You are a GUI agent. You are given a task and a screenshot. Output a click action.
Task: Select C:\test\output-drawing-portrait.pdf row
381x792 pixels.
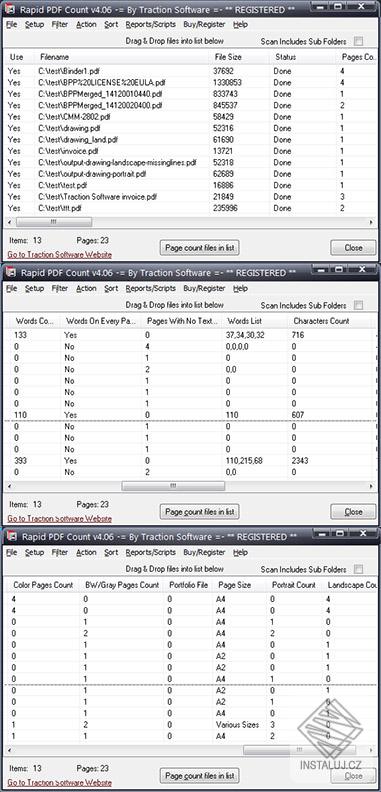(x=189, y=174)
